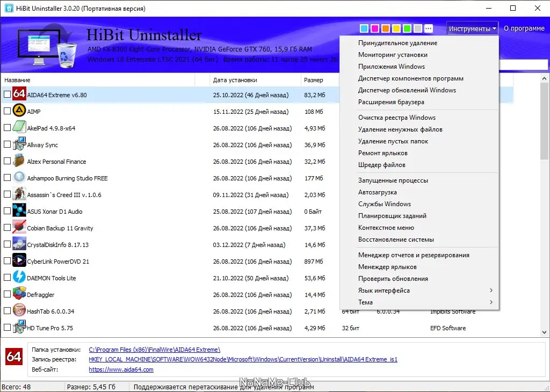Viewport: 550px width, 392px height.
Task: Open the Инструменты dropdown menu
Action: [472, 28]
